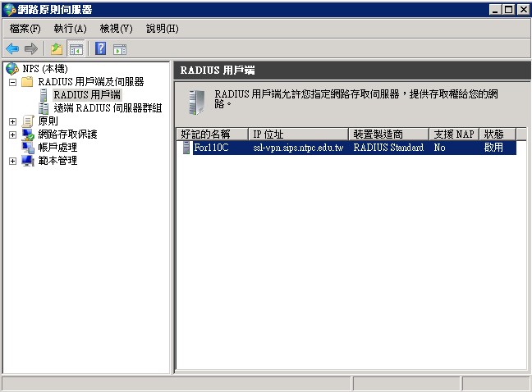Image resolution: width=532 pixels, height=392 pixels.
Task: Click the NPS (本機) globe icon
Action: pyautogui.click(x=12, y=69)
